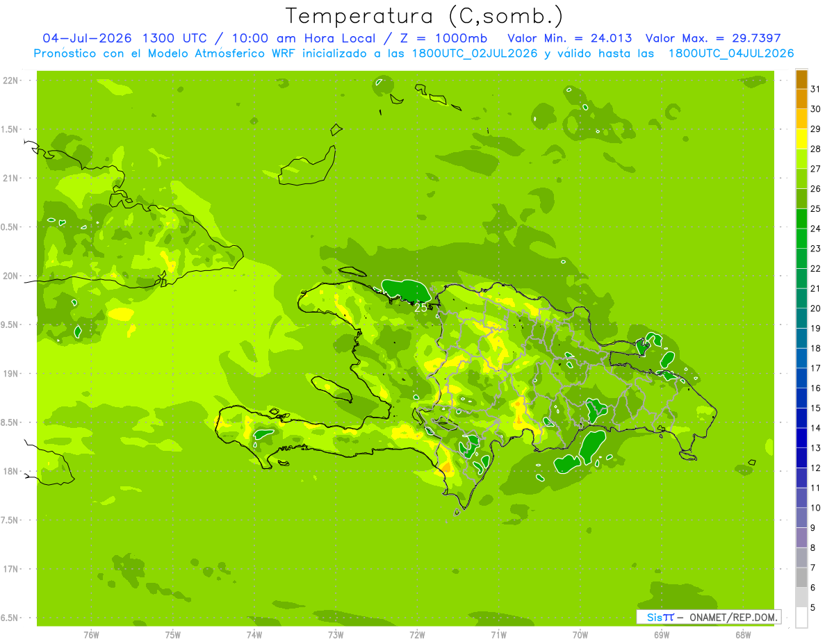Click the bright green legend band between 24 and 25
The image size is (834, 644).
(801, 219)
